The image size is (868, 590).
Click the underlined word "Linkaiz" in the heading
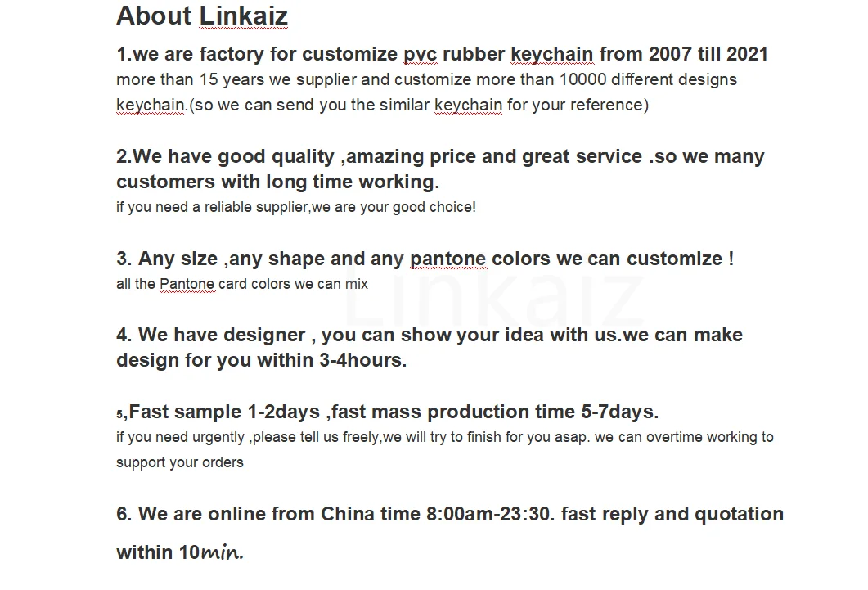244,16
